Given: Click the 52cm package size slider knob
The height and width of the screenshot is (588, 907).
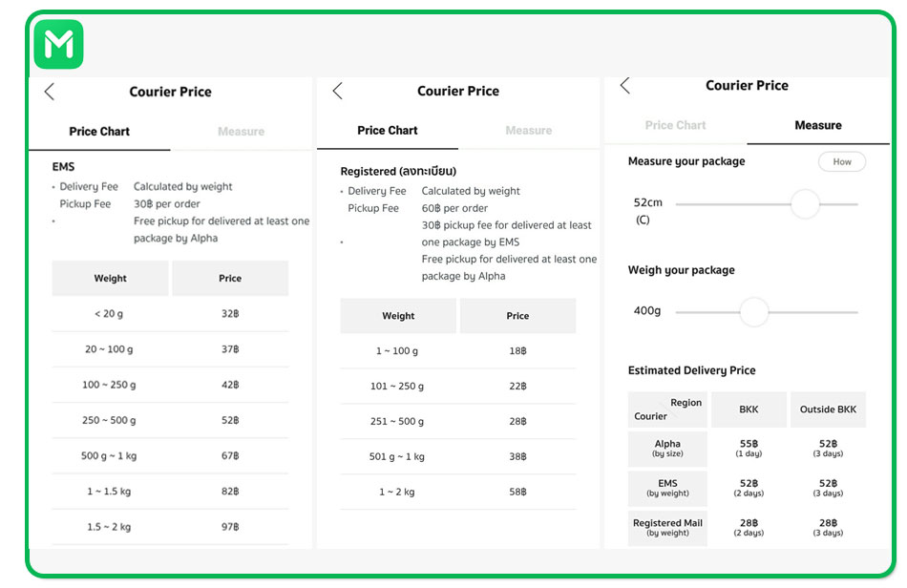Looking at the screenshot, I should click(x=805, y=204).
